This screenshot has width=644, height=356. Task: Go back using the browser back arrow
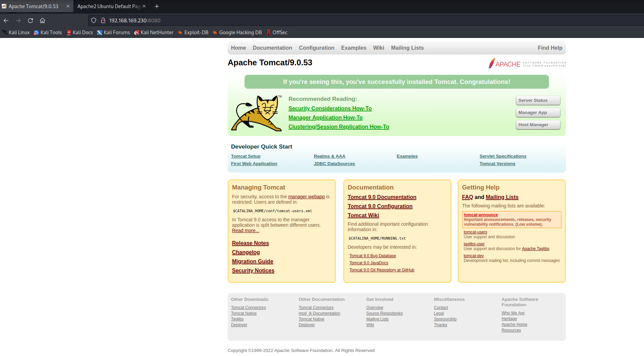(x=6, y=21)
